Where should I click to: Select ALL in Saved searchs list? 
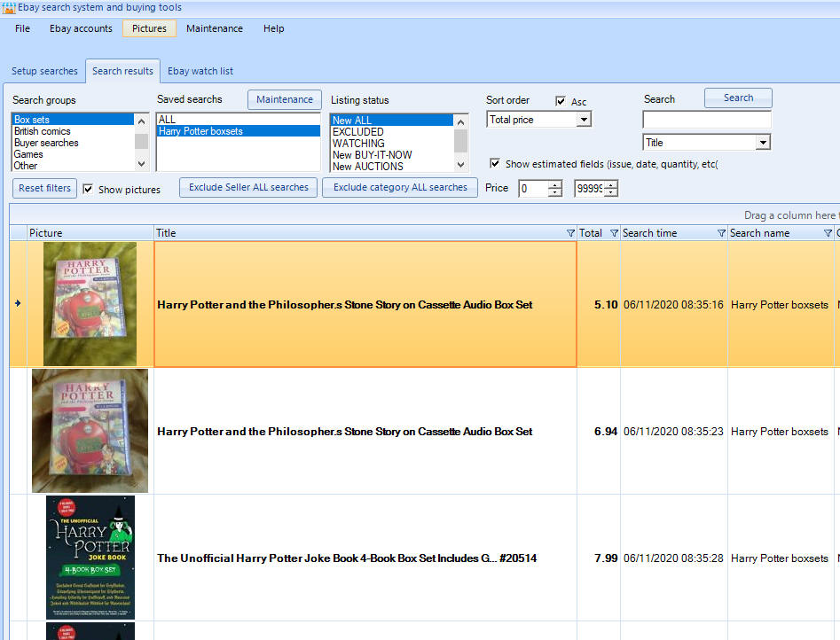[238, 120]
